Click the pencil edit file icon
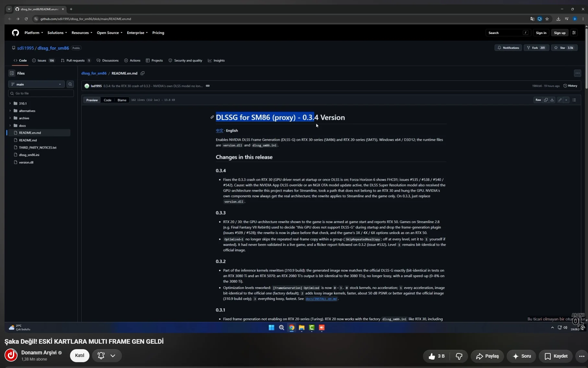This screenshot has width=588, height=368. [560, 100]
